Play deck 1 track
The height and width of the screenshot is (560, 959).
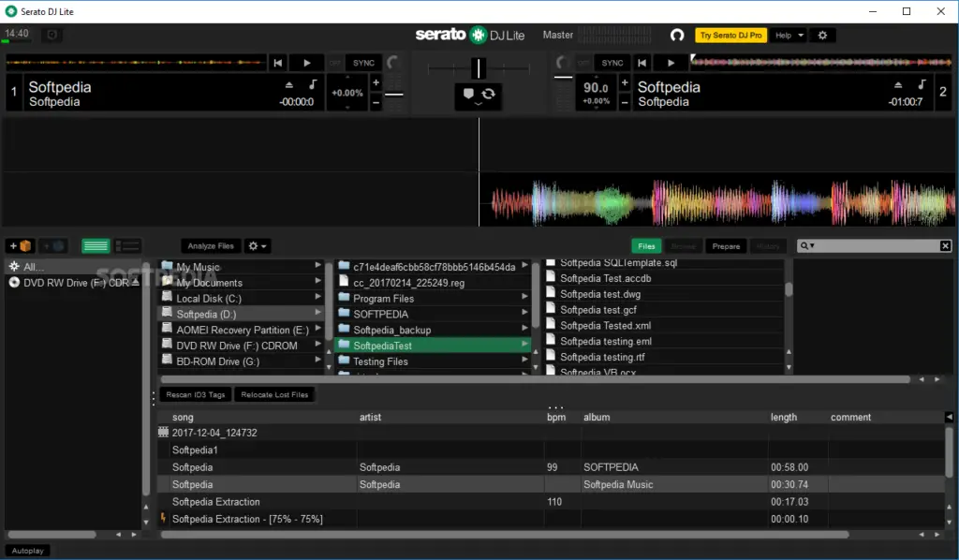(307, 63)
